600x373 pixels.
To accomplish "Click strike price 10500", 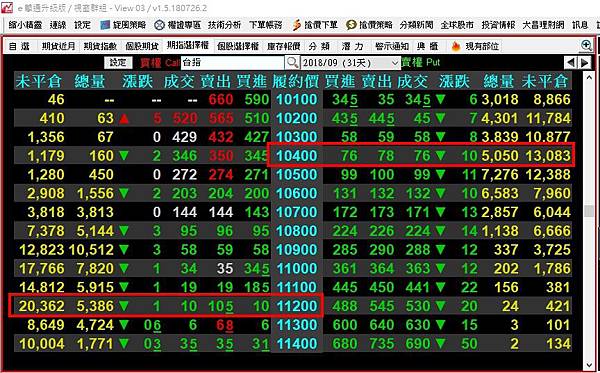I will [x=297, y=174].
